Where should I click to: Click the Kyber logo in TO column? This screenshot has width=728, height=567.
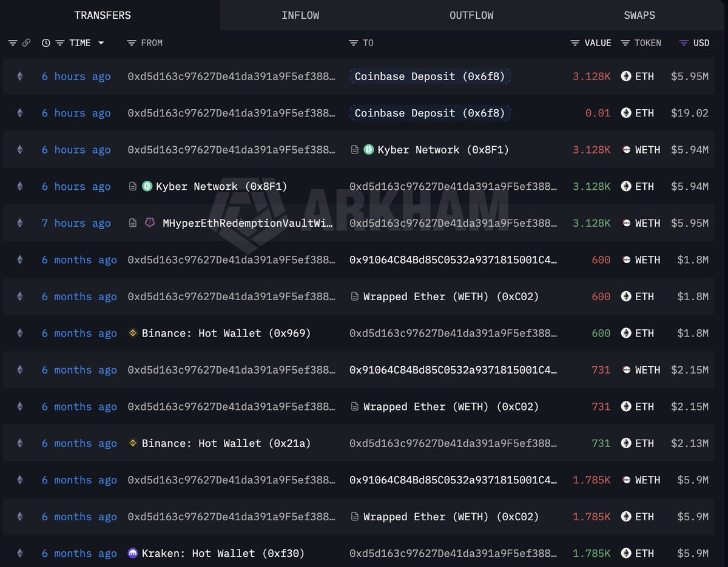click(x=369, y=150)
